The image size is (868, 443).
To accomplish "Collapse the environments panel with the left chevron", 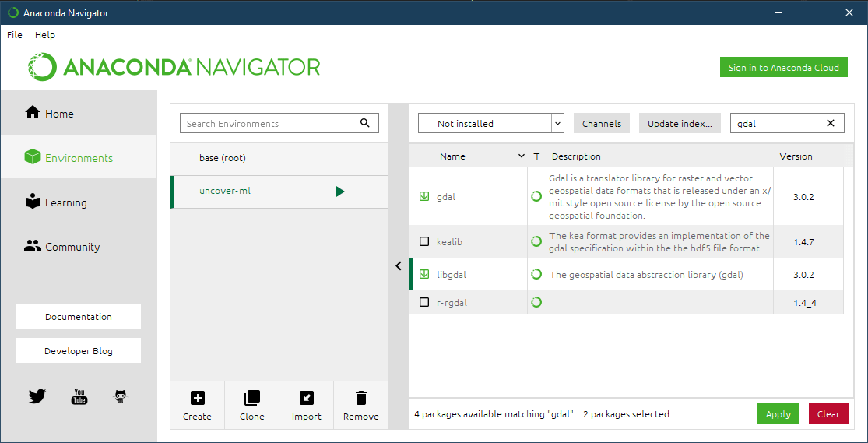I will tap(398, 265).
